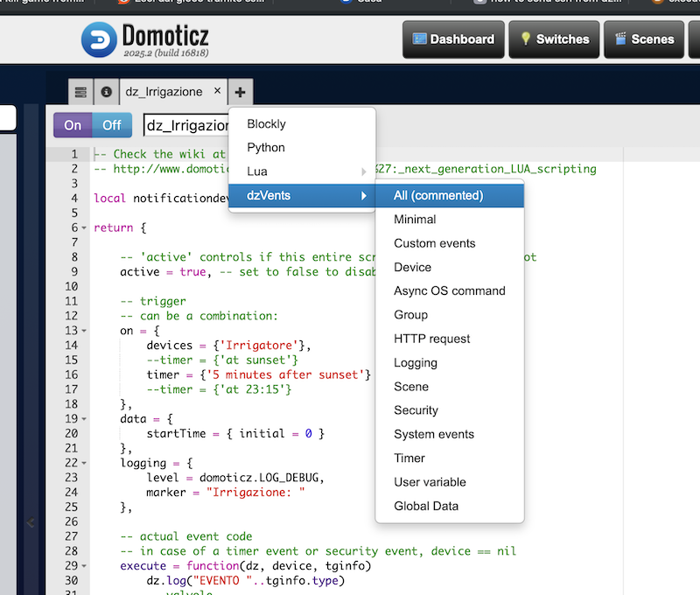Open the Dashboard gauge icon

pyautogui.click(x=419, y=39)
